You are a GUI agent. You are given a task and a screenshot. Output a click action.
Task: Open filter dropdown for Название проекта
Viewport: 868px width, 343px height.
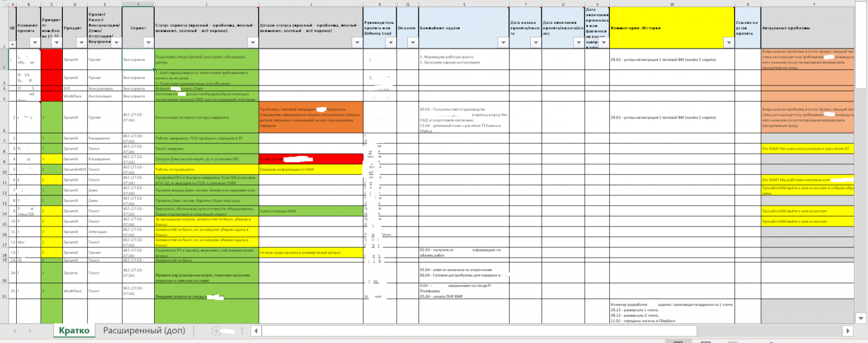[x=34, y=42]
